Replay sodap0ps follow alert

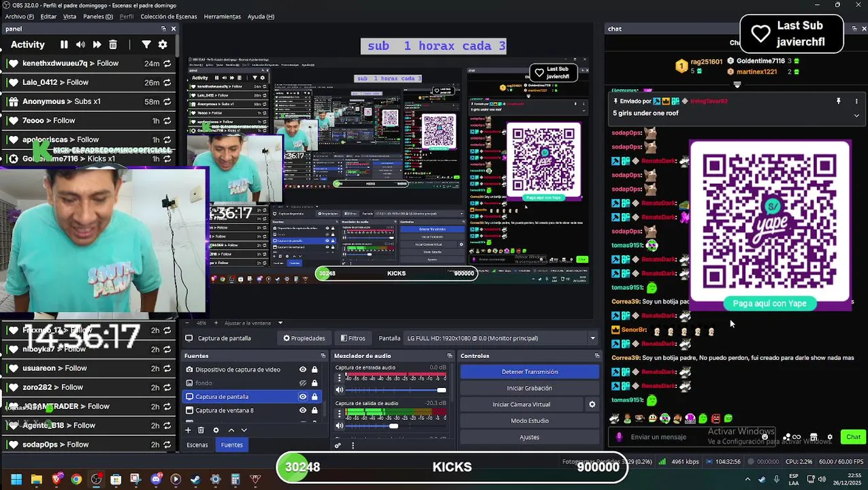point(167,444)
